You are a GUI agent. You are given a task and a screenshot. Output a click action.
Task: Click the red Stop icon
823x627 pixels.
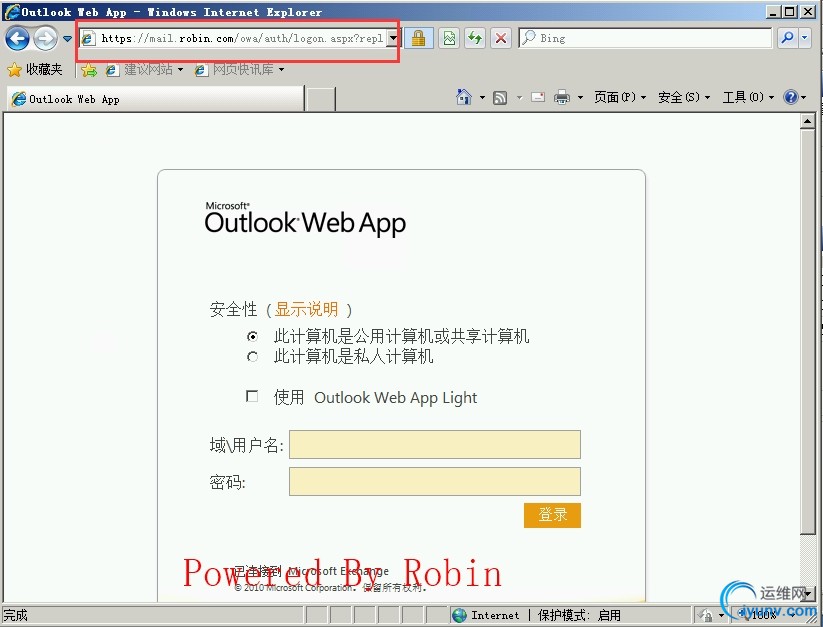pyautogui.click(x=501, y=38)
